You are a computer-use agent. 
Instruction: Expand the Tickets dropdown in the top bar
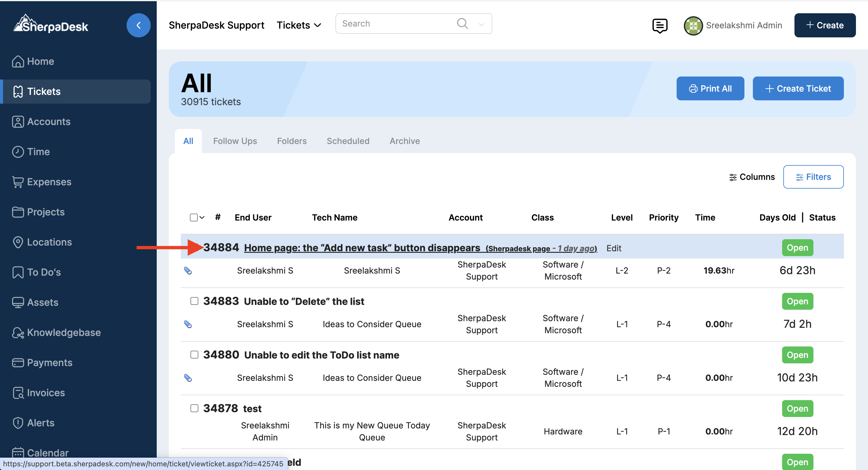click(299, 25)
